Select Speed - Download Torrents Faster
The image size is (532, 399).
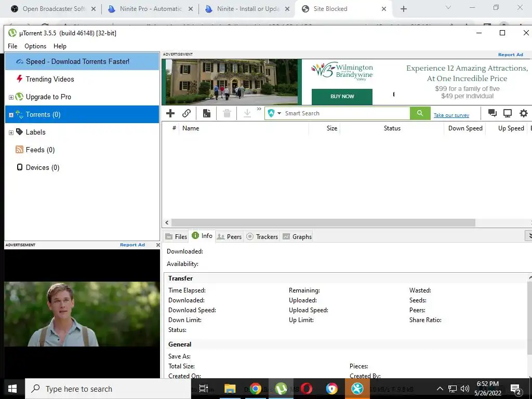pyautogui.click(x=82, y=61)
